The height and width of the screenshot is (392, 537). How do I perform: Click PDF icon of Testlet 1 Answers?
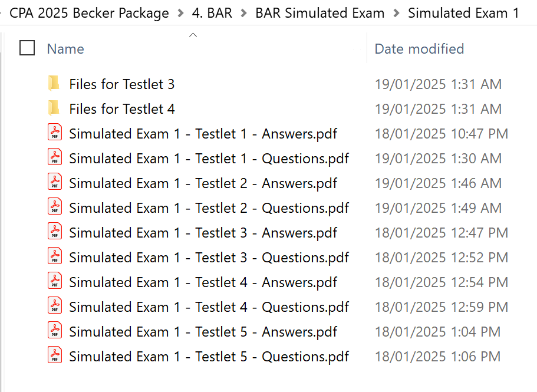pyautogui.click(x=54, y=133)
